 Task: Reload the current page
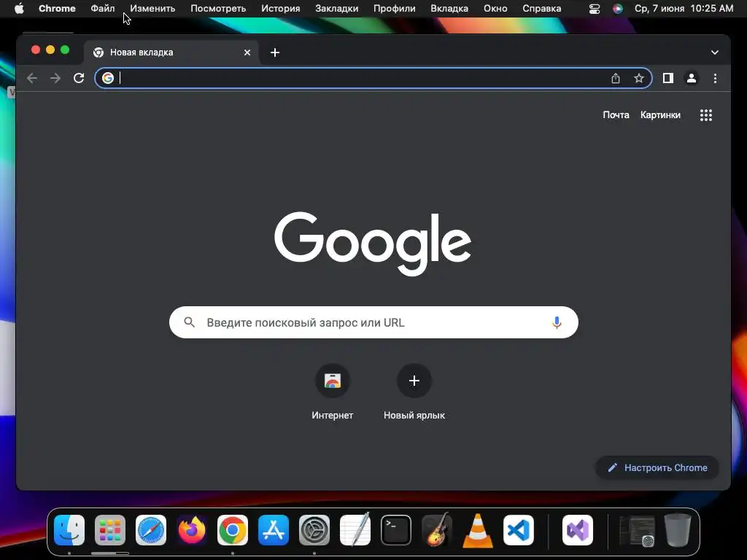click(x=79, y=78)
